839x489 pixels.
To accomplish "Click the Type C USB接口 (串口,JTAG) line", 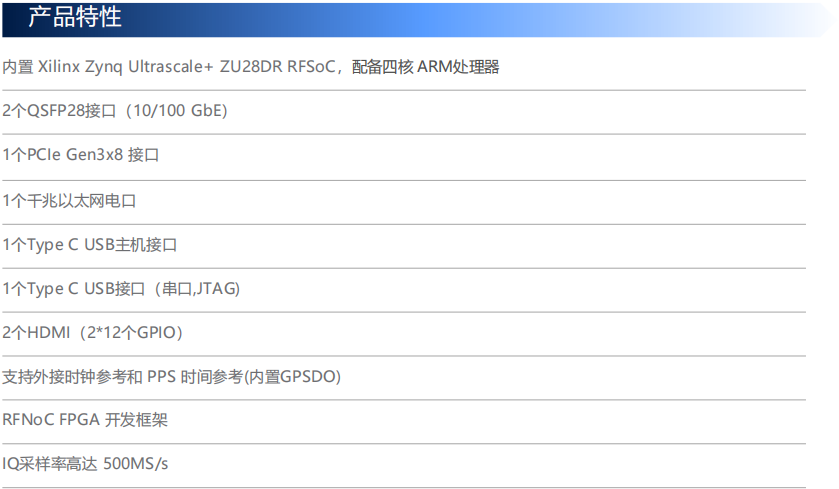I will click(x=121, y=288).
